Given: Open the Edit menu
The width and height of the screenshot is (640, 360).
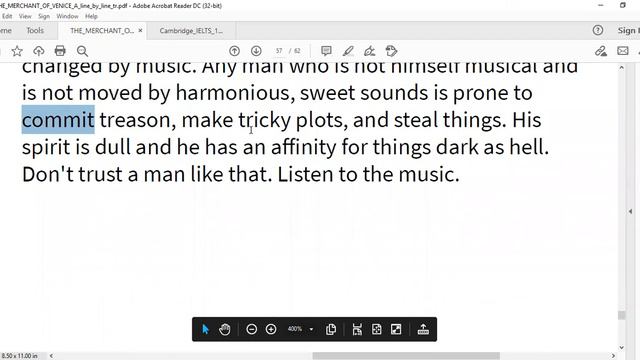Looking at the screenshot, I should click(7, 16).
